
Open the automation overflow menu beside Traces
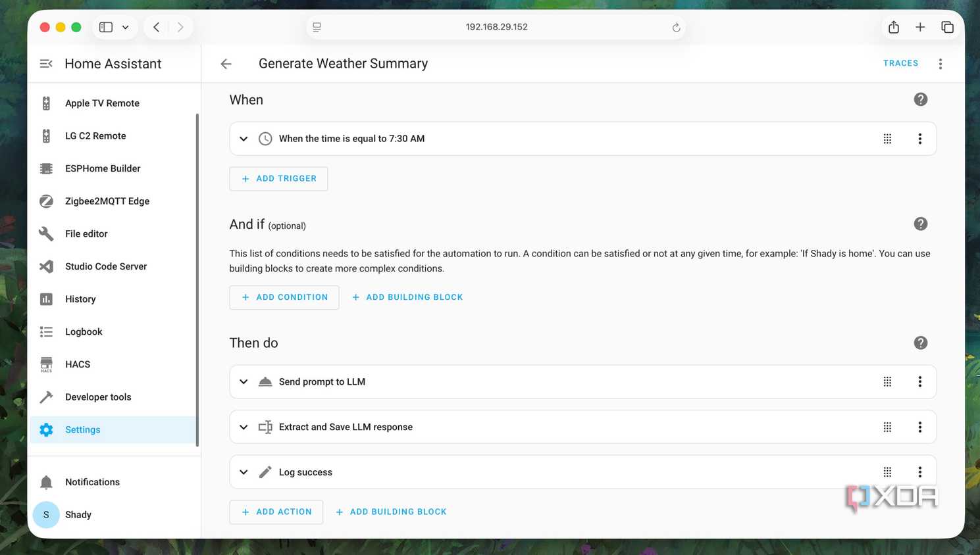(x=941, y=64)
